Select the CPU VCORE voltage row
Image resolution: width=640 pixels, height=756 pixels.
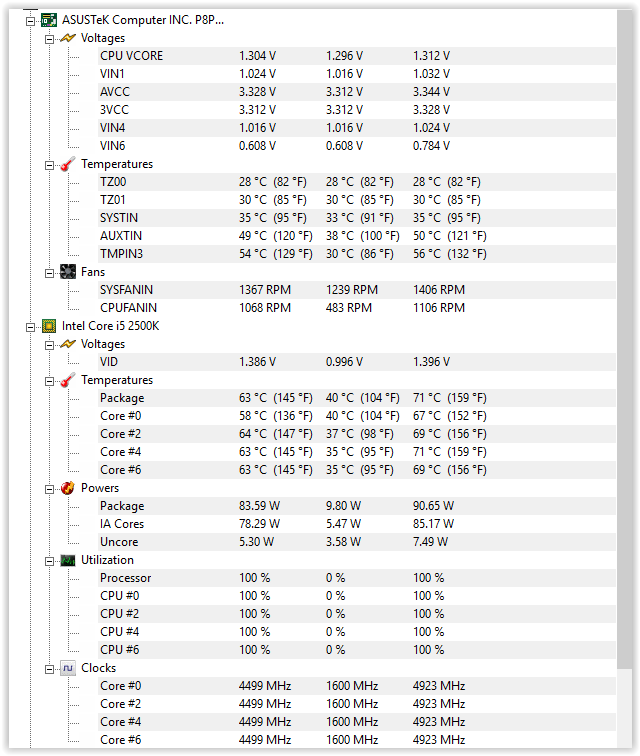tap(131, 56)
